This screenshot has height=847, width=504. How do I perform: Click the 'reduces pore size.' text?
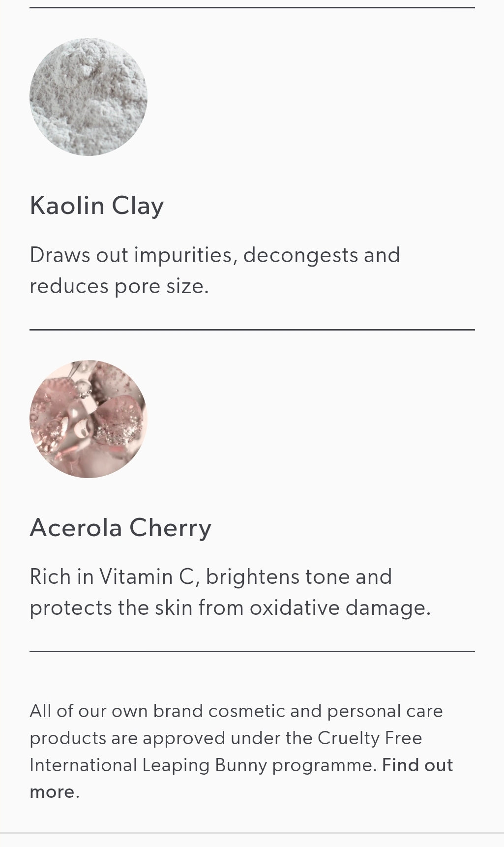119,286
